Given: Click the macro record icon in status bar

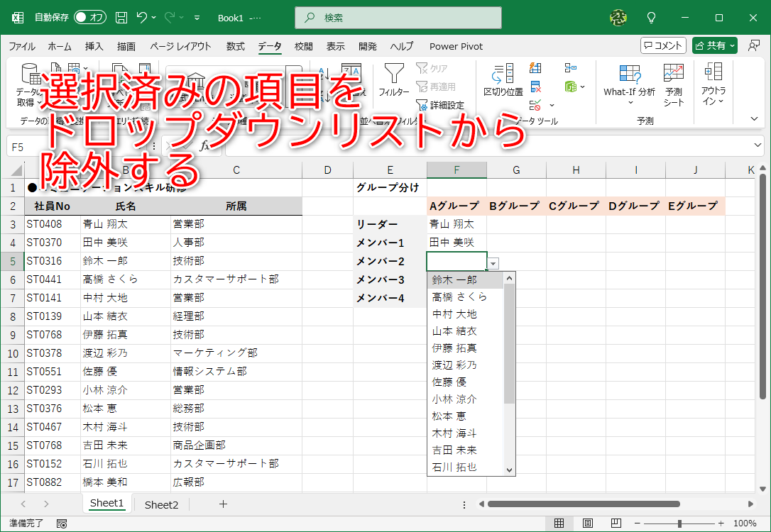Looking at the screenshot, I should (61, 523).
